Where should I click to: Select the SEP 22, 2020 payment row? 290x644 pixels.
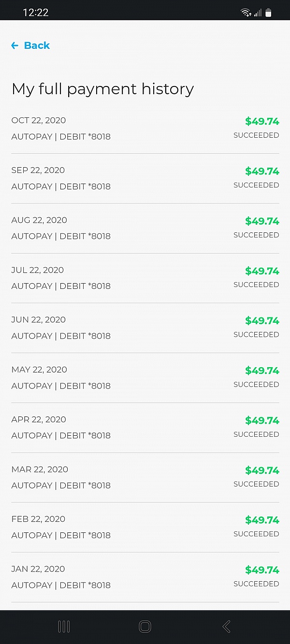tap(145, 178)
